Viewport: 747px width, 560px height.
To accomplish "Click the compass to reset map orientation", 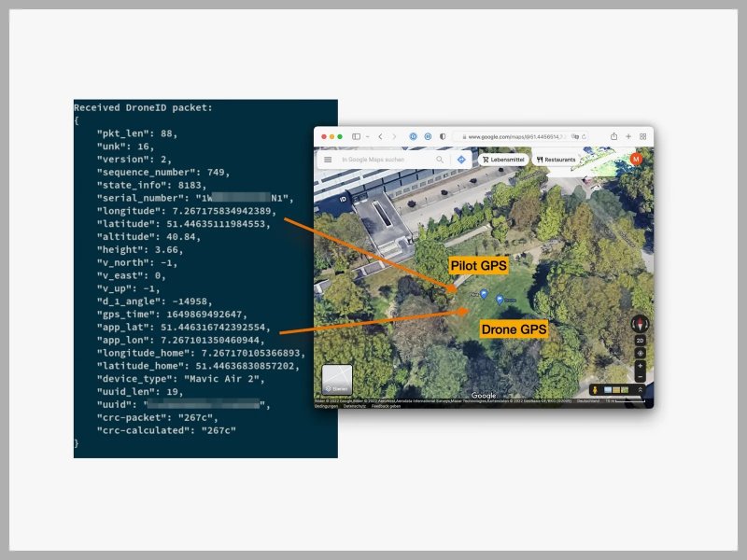I will coord(640,323).
